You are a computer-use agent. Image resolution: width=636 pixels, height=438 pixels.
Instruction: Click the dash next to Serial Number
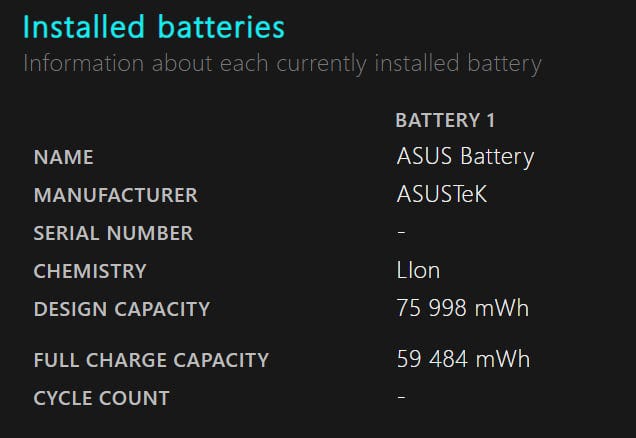401,232
